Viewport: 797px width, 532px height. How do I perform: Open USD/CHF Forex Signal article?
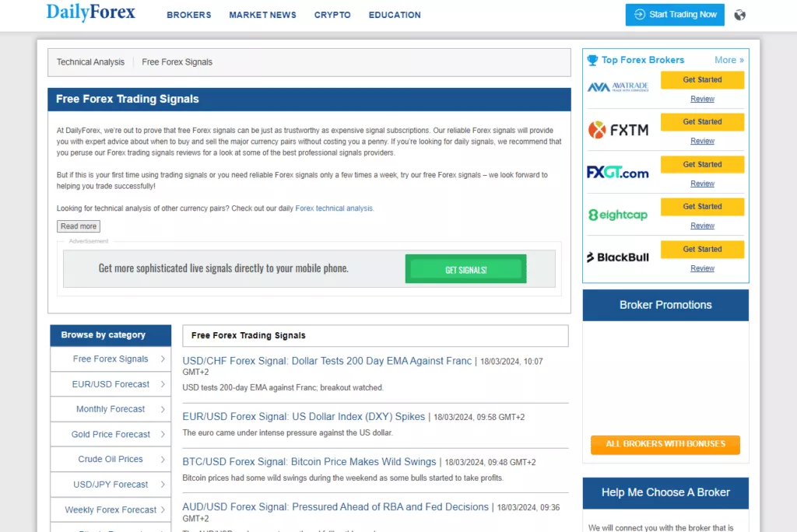(x=327, y=361)
